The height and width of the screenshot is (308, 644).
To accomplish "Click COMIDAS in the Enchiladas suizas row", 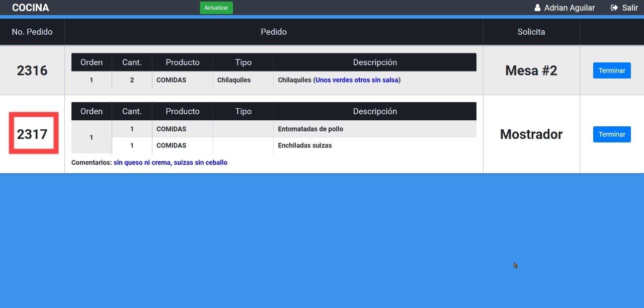I will [x=172, y=145].
